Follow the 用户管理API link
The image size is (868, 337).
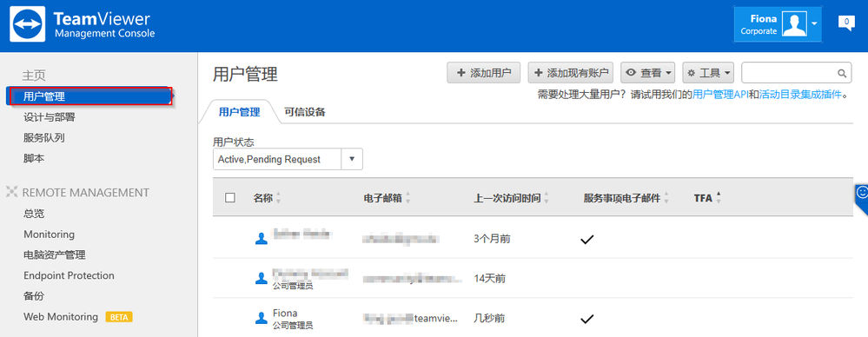click(720, 95)
